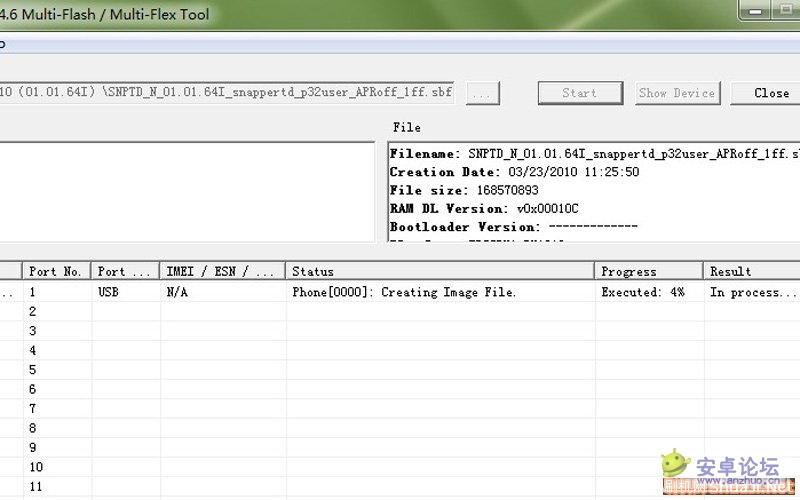800x500 pixels.
Task: Click the SBF filename path field
Action: click(227, 92)
